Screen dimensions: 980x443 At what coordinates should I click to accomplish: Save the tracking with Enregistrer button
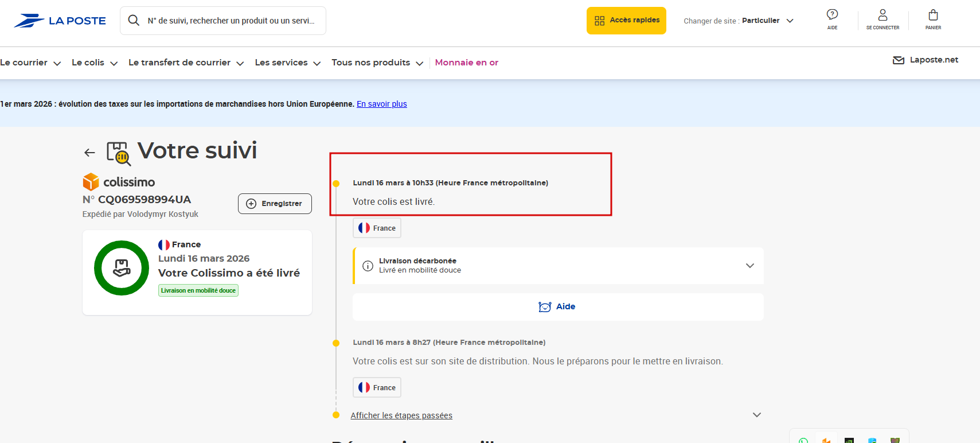point(275,204)
